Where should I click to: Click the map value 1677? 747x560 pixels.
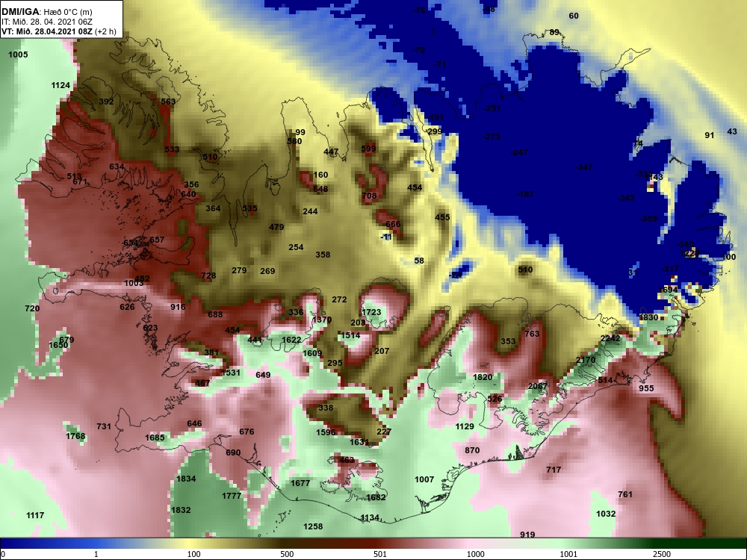pyautogui.click(x=300, y=483)
